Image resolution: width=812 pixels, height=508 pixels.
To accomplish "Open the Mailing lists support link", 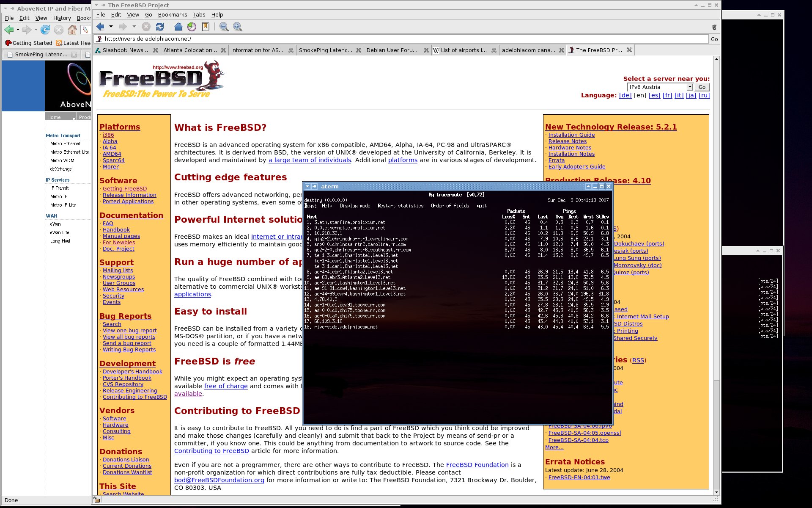I will (118, 271).
